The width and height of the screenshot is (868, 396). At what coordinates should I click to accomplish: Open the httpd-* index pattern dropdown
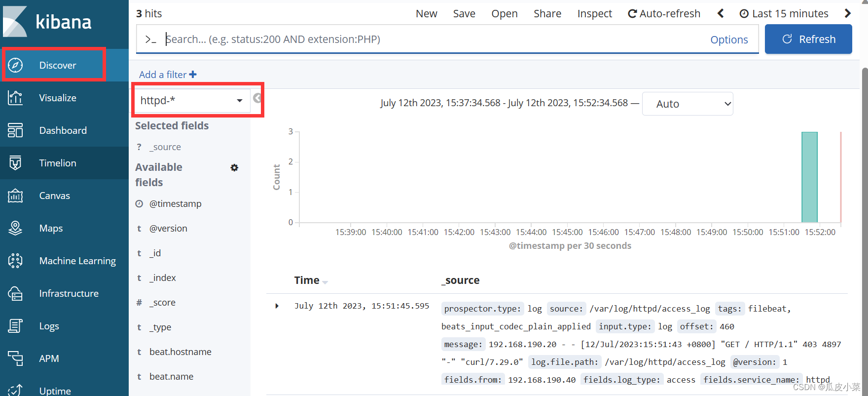[x=192, y=101]
